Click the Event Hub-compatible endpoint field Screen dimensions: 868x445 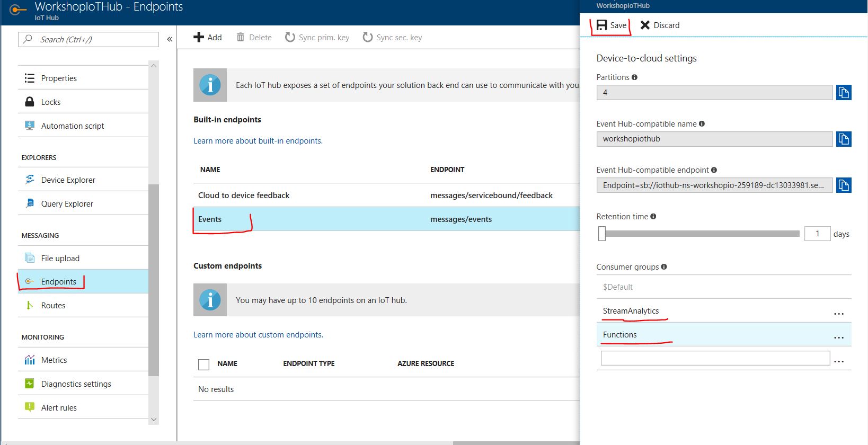pos(714,185)
